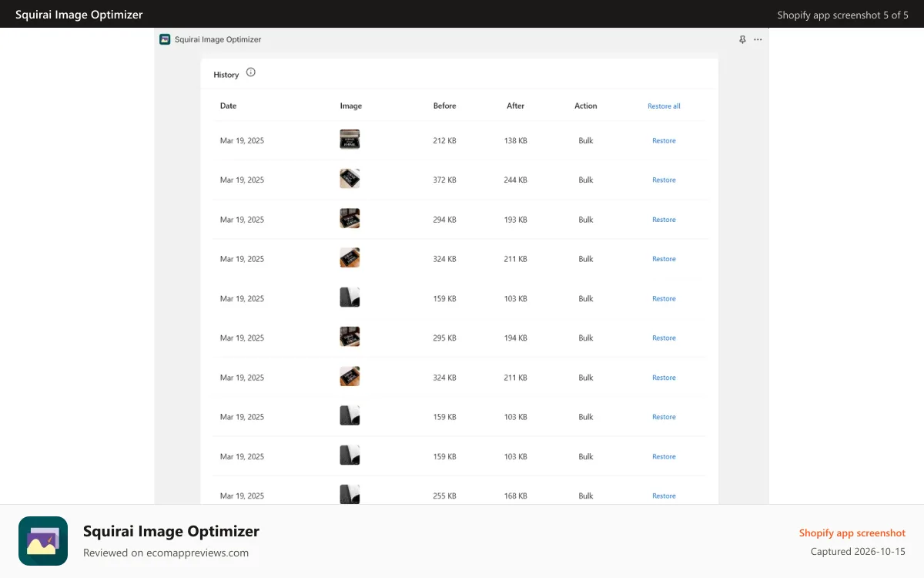Click "Reviewed on ecomappreviews.com" text
Viewport: 924px width, 578px height.
coord(166,553)
